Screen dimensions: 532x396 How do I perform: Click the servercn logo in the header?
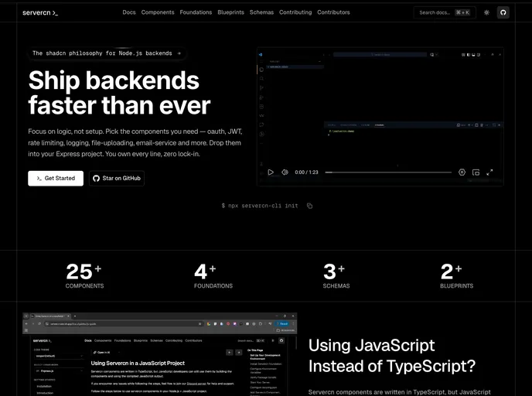40,12
